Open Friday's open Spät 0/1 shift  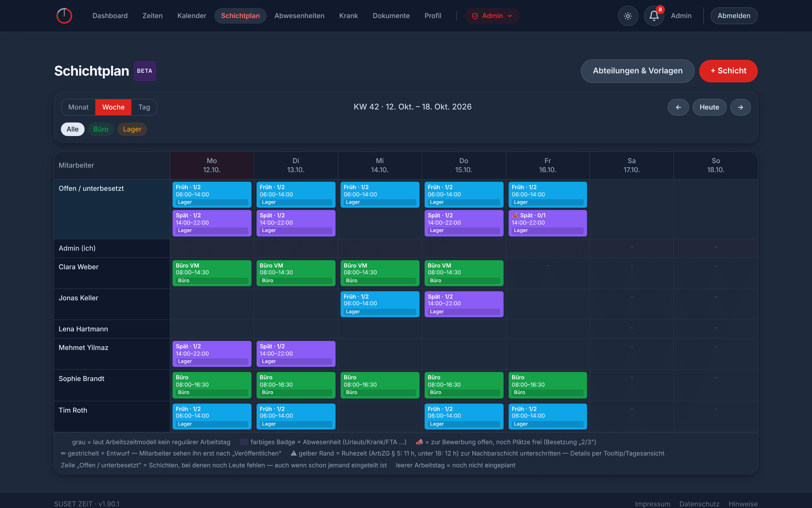tap(548, 223)
